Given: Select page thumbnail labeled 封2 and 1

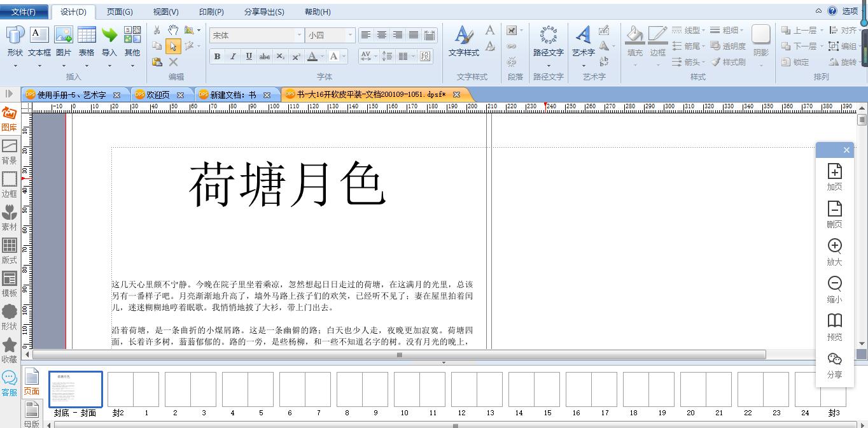Looking at the screenshot, I should click(x=133, y=389).
